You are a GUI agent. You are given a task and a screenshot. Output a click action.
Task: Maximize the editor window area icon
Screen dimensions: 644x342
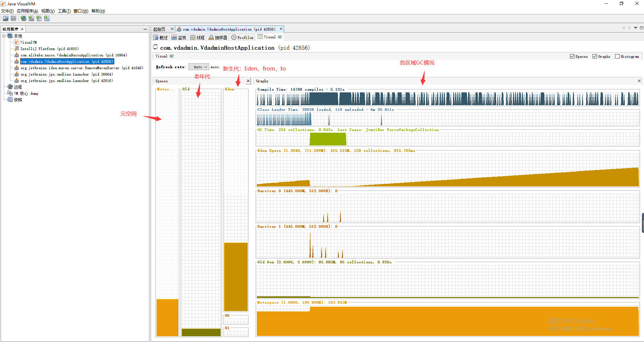coord(642,28)
